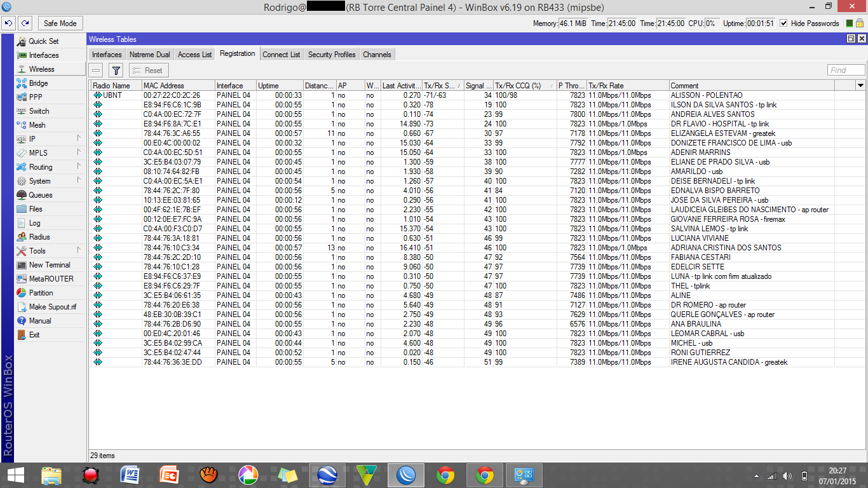Viewport: 868px width, 488px height.
Task: Open the Manual sidebar icon
Action: click(x=22, y=321)
